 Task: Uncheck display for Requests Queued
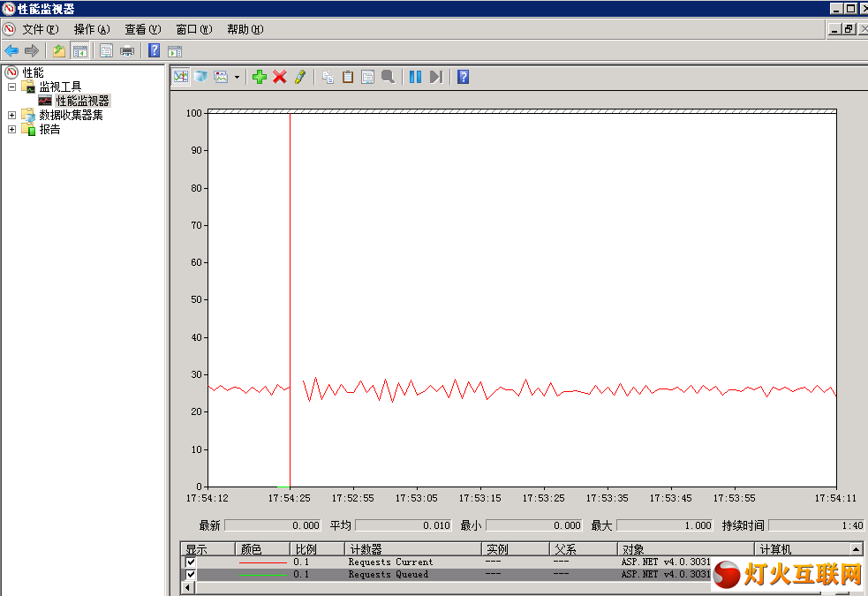(191, 575)
